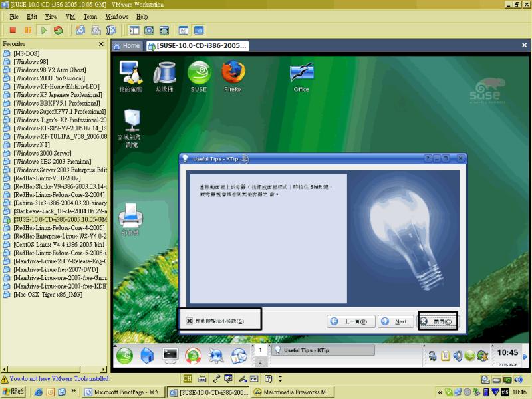
Task: Select the network browsing desktop icon
Action: pos(131,128)
